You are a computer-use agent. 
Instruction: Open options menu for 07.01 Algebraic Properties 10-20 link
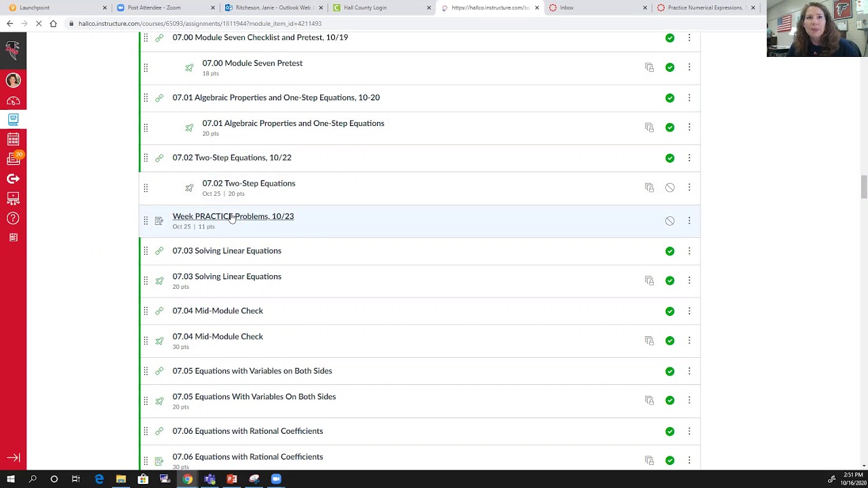point(689,98)
